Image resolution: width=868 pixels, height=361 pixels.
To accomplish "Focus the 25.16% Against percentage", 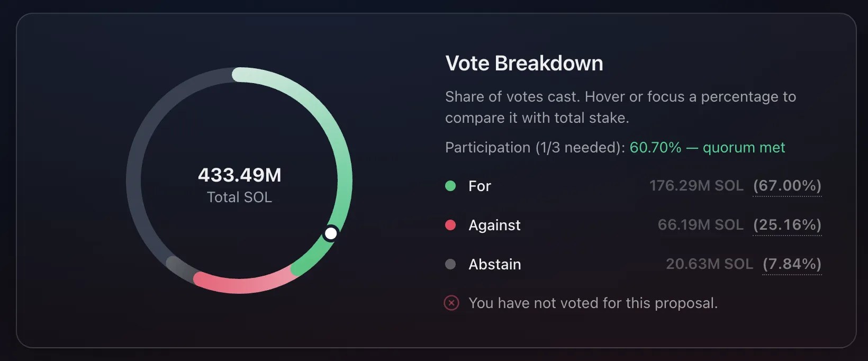I will pos(787,225).
